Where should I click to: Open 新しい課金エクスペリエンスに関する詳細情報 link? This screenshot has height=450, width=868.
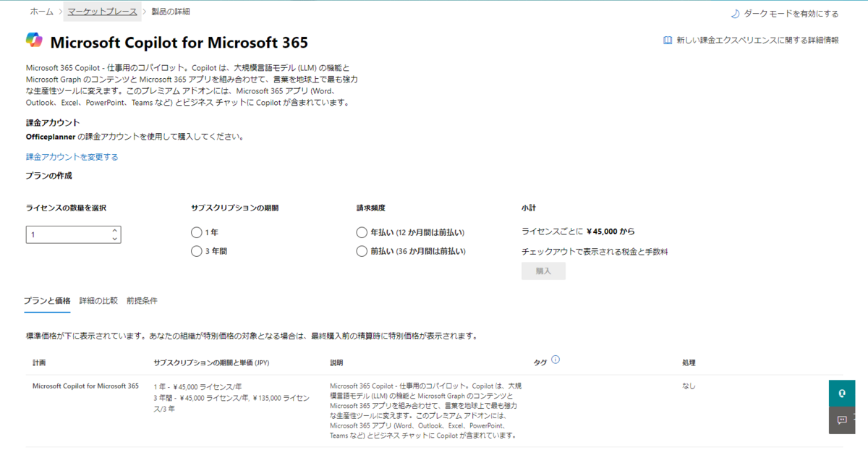click(x=757, y=41)
